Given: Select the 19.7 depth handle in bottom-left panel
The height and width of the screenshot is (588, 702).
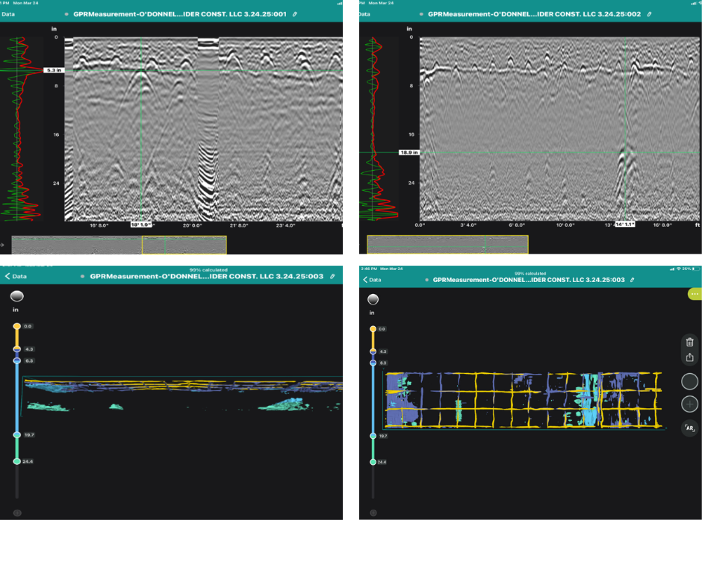Looking at the screenshot, I should [x=16, y=434].
